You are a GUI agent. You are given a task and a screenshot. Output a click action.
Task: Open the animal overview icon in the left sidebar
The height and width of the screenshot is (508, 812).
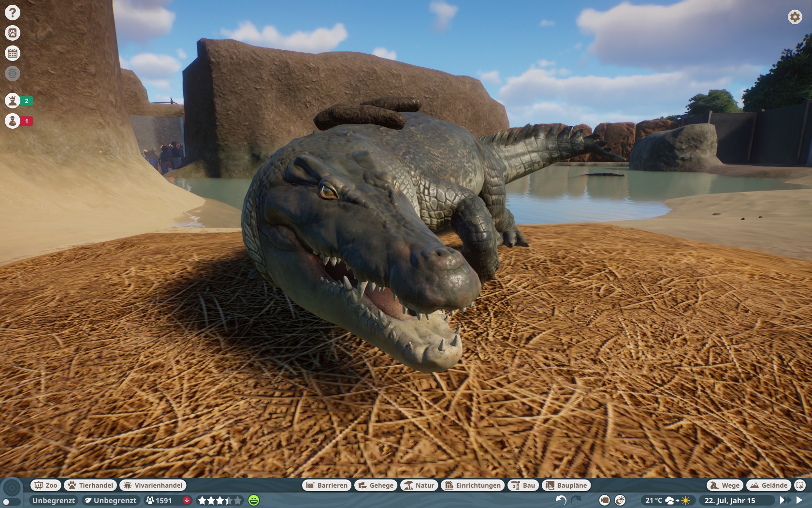(13, 33)
